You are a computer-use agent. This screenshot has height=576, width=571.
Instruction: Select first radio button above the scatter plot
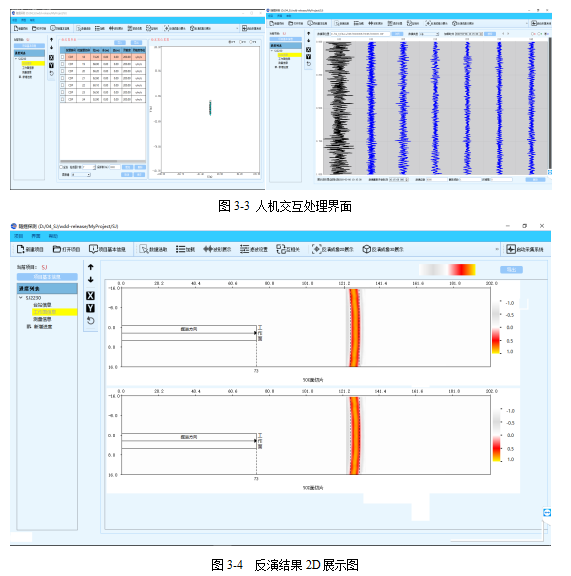[230, 42]
